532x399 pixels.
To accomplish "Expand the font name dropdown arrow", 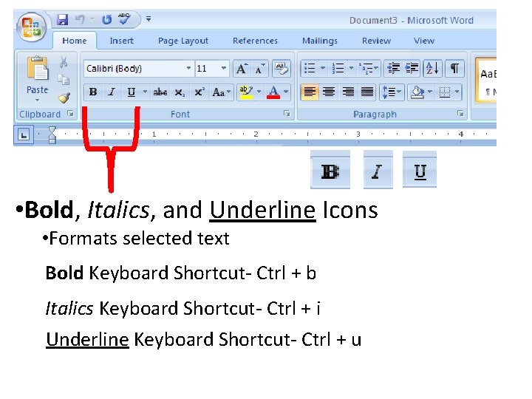I will tap(189, 69).
